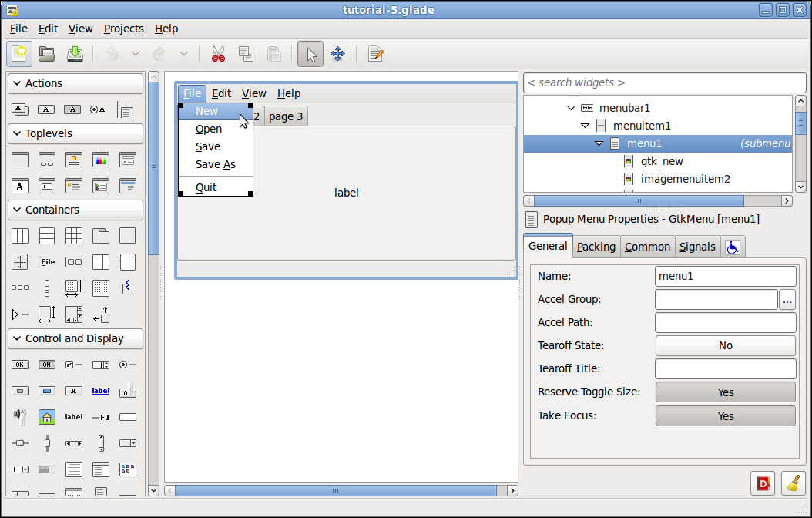Pick the Radio Action palette icon

(x=98, y=109)
